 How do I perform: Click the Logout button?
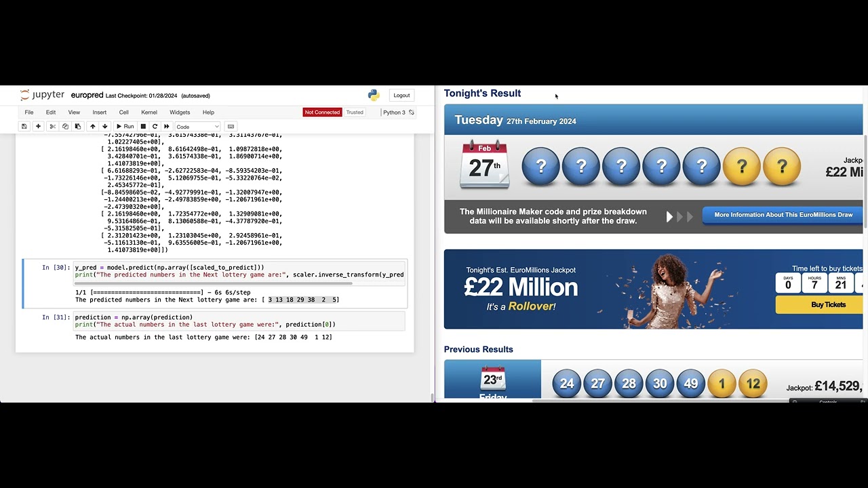401,96
